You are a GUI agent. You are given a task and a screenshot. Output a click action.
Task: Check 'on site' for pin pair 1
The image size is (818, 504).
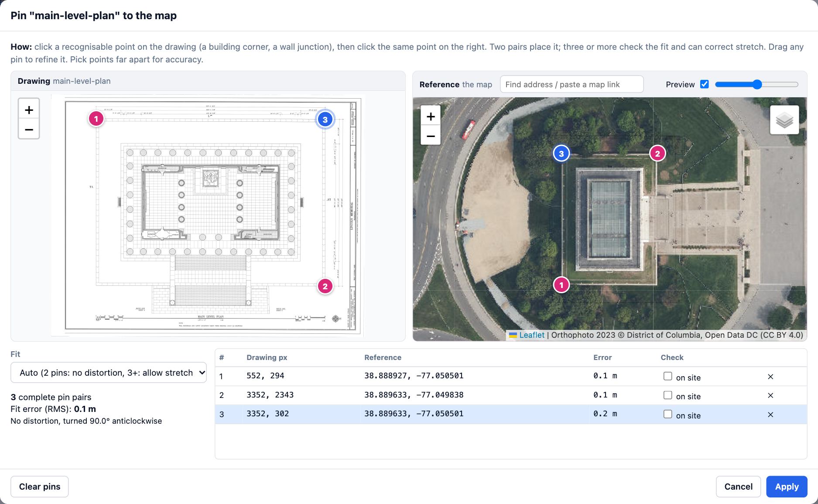(667, 376)
